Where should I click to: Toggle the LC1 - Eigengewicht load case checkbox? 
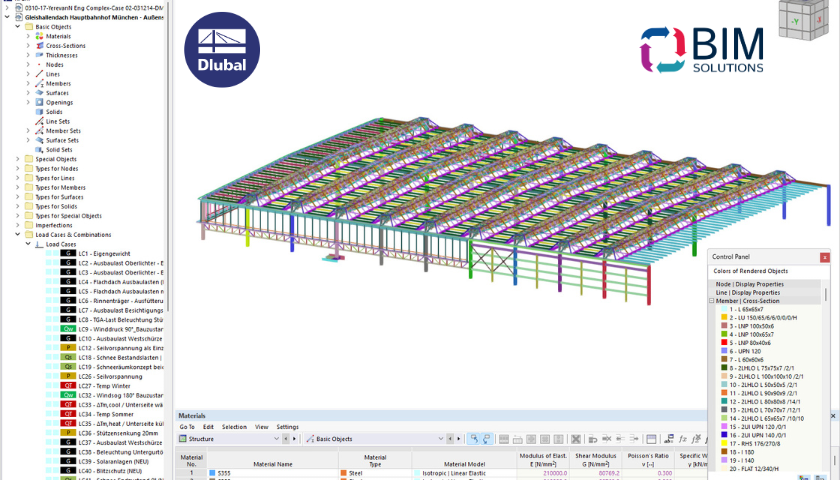(x=49, y=253)
